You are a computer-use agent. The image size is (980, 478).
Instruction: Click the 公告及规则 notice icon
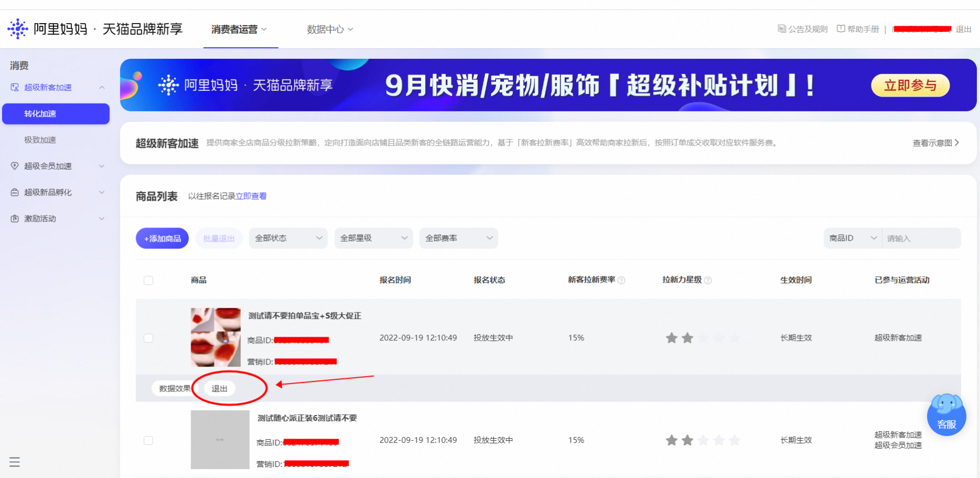pyautogui.click(x=782, y=29)
